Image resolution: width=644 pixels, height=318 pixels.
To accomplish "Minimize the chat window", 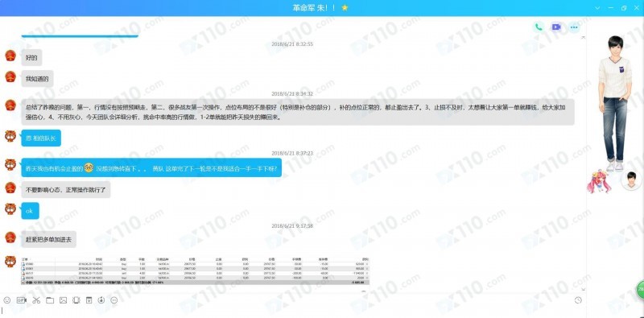I will (x=611, y=8).
